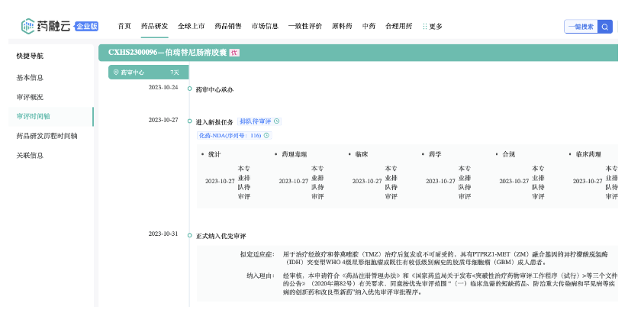Select 2023-10-31 timeline node marker
Image resolution: width=644 pixels, height=313 pixels.
tap(189, 235)
